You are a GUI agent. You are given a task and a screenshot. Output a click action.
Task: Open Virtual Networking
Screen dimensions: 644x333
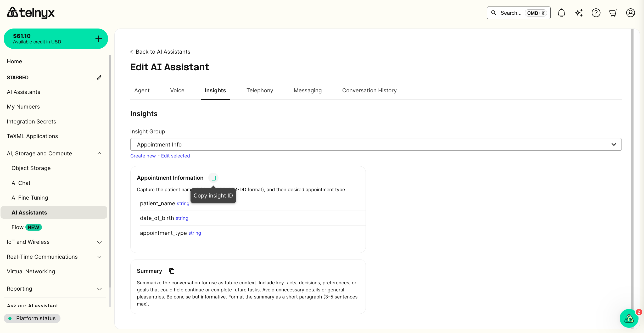(31, 272)
